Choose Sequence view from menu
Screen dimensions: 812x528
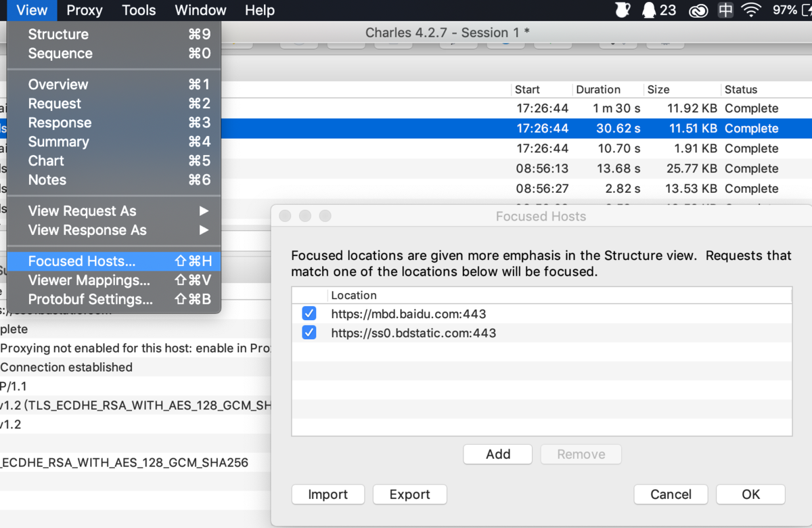click(x=114, y=53)
